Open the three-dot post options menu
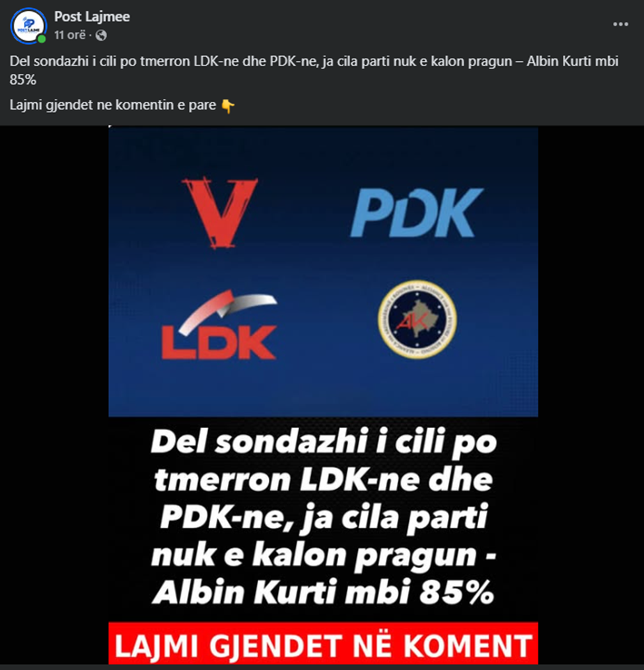The image size is (644, 670). (x=620, y=24)
